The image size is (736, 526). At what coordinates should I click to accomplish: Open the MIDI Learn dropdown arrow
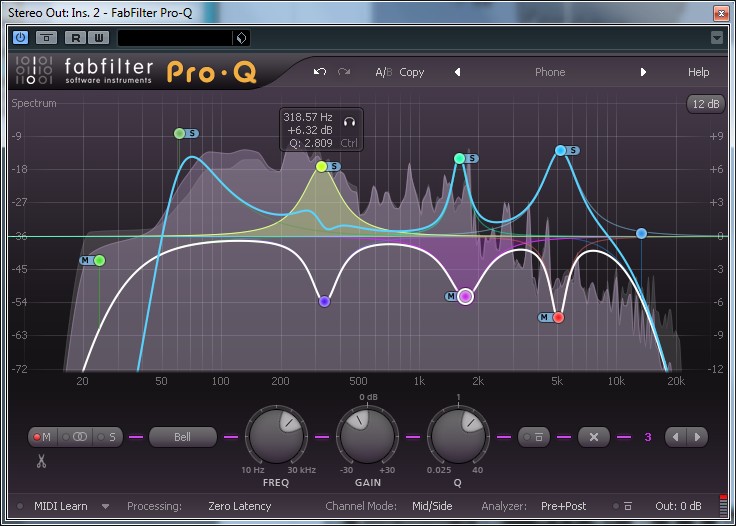(x=106, y=506)
